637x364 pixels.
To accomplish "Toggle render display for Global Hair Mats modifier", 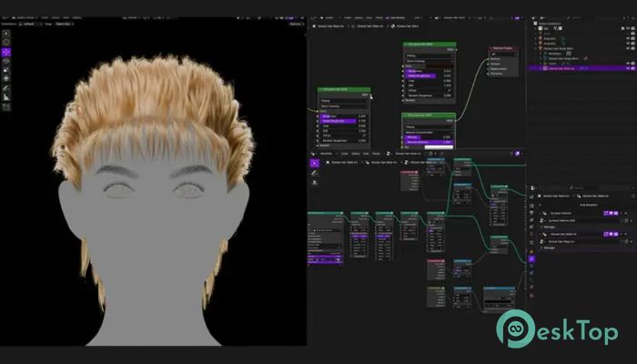I will [616, 234].
